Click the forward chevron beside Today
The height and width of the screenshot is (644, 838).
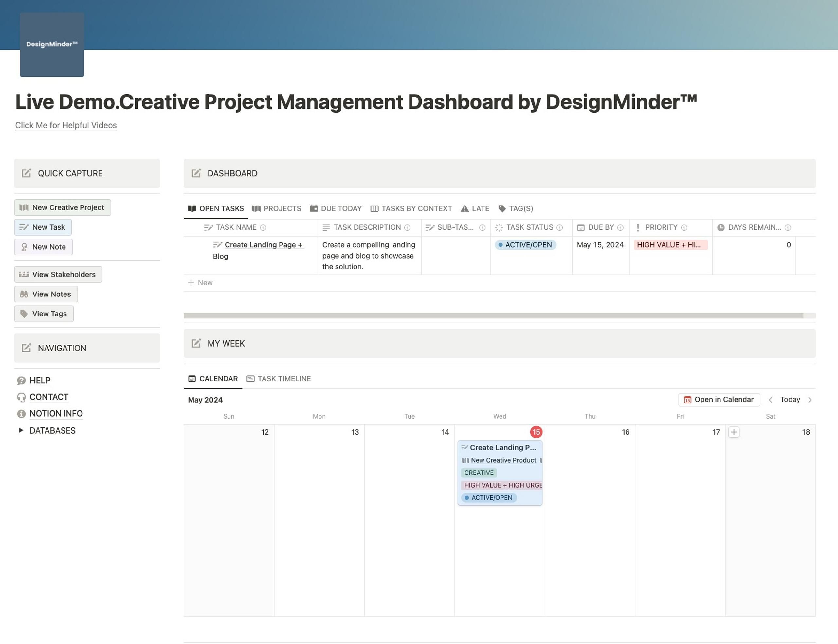pos(810,400)
